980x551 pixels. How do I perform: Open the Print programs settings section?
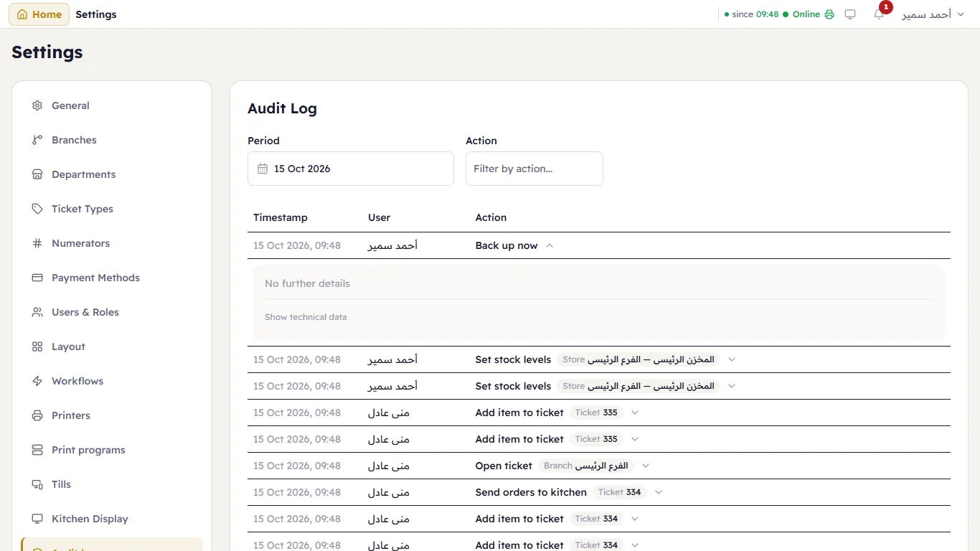[112, 450]
